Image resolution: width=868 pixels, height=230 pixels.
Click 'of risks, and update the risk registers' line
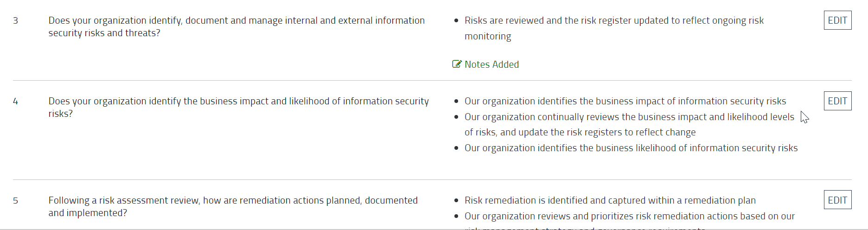pos(580,132)
